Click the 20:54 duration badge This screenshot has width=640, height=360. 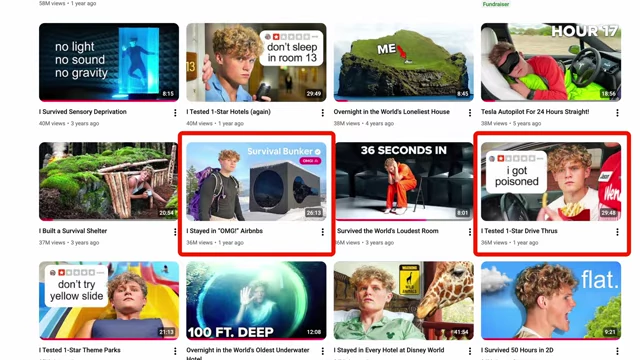167,213
